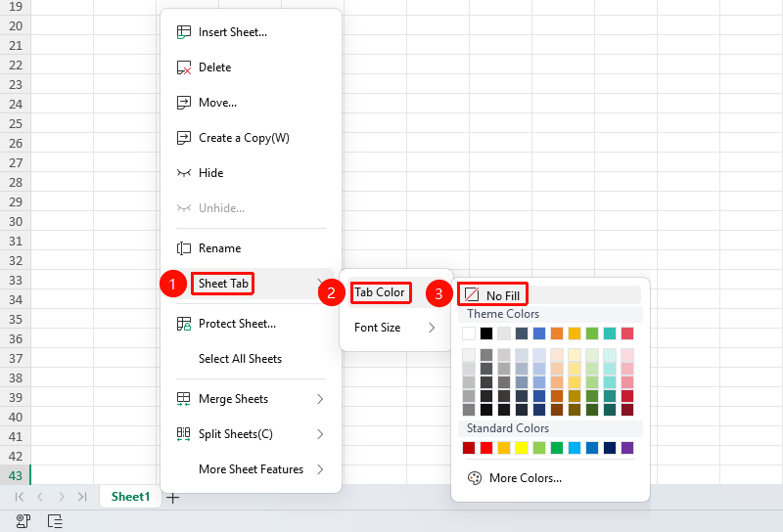This screenshot has height=532, width=783.
Task: Choose Protect Sheet... menu entry
Action: [x=251, y=324]
